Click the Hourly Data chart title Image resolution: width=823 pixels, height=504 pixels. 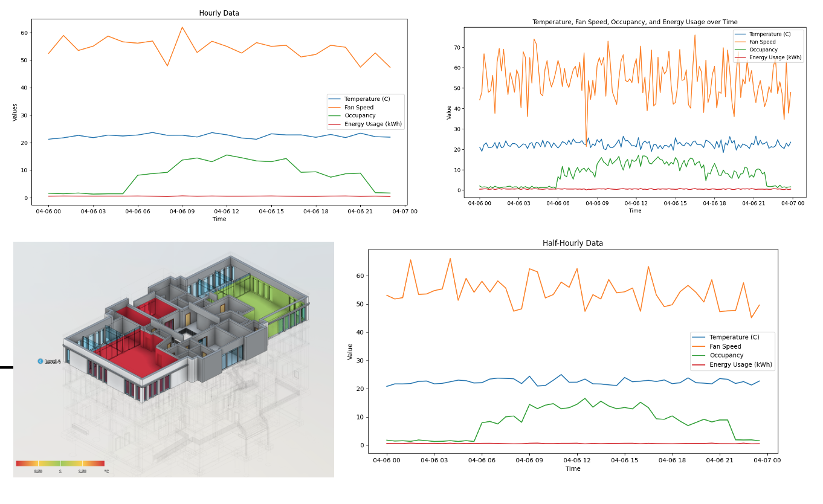pos(219,13)
